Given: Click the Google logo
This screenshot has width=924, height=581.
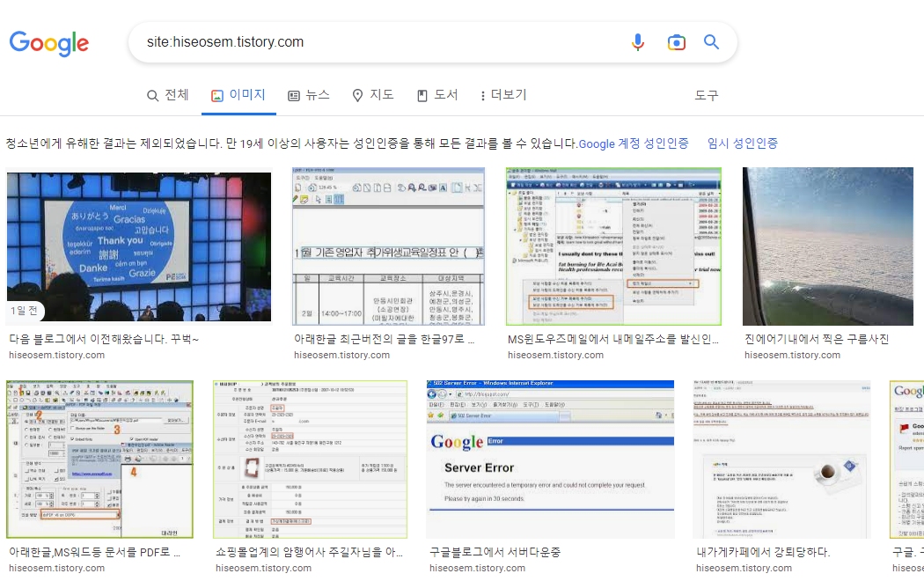Looking at the screenshot, I should (x=49, y=44).
